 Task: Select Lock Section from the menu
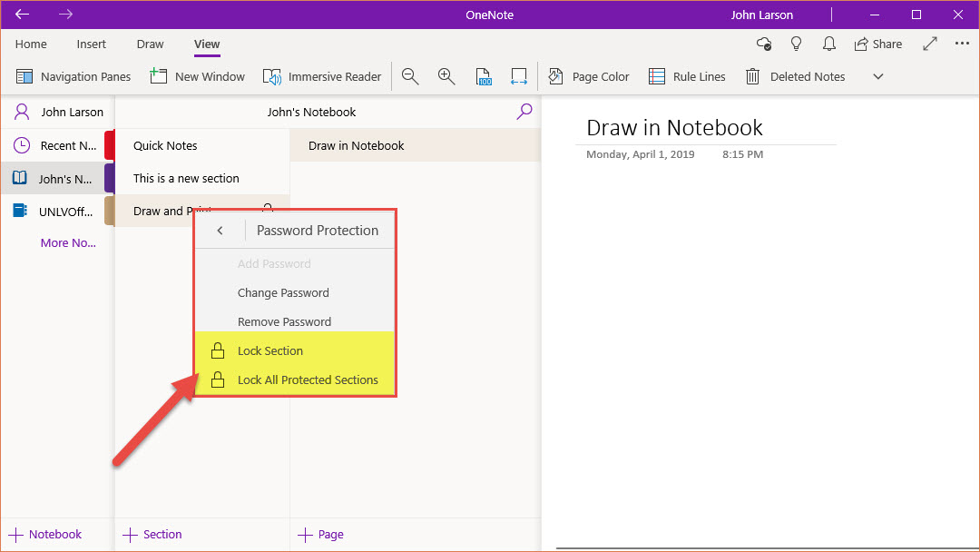pos(270,351)
